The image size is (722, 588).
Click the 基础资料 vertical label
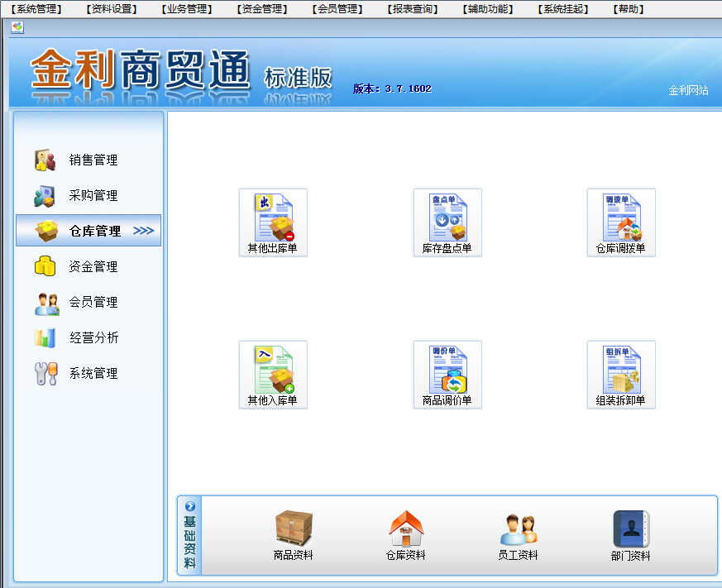[x=189, y=542]
